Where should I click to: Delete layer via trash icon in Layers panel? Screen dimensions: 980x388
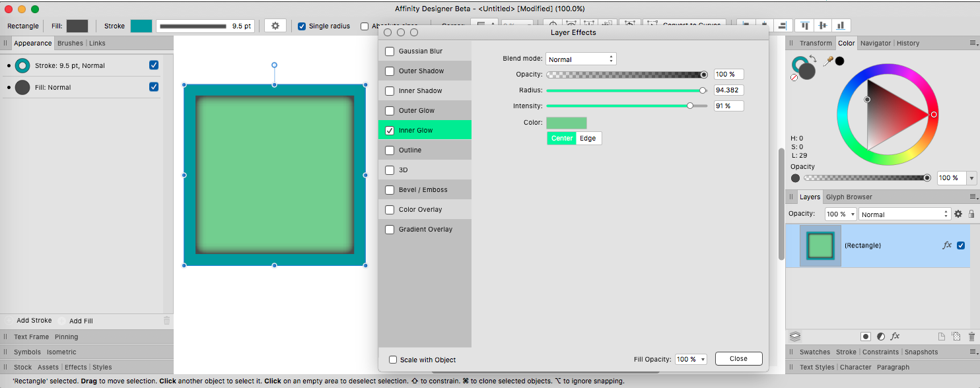tap(971, 336)
